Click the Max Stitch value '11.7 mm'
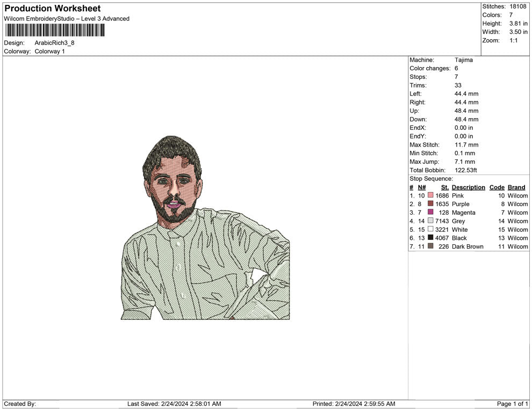 [x=466, y=145]
